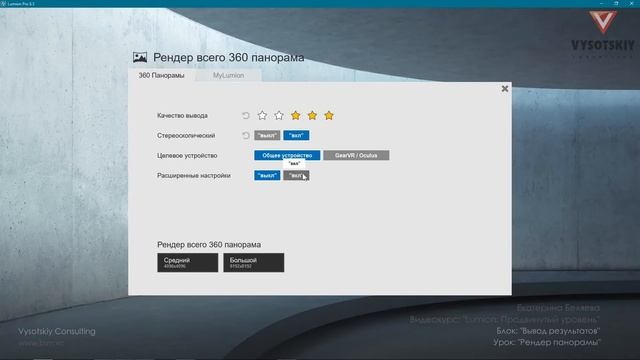Minimize the Lumion window
Image resolution: width=640 pixels, height=360 pixels.
pos(601,3)
